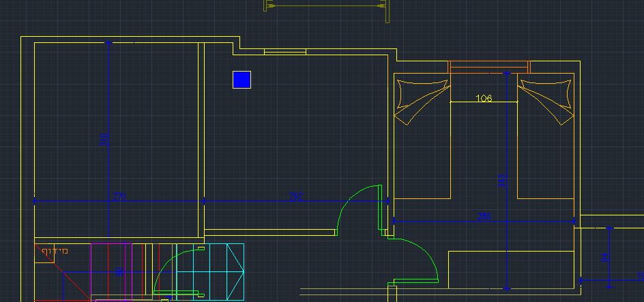Click the 292 dimension label
The width and height of the screenshot is (644, 302).
click(x=296, y=196)
